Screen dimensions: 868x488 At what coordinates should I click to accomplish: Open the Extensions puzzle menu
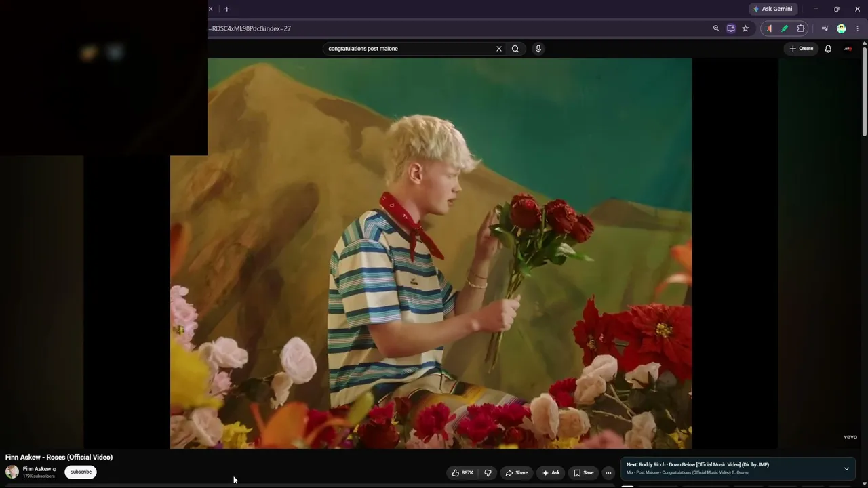tap(801, 28)
